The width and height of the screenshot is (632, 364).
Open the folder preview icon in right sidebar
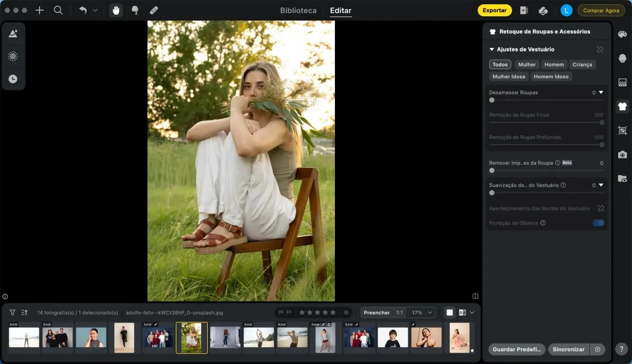click(x=623, y=179)
